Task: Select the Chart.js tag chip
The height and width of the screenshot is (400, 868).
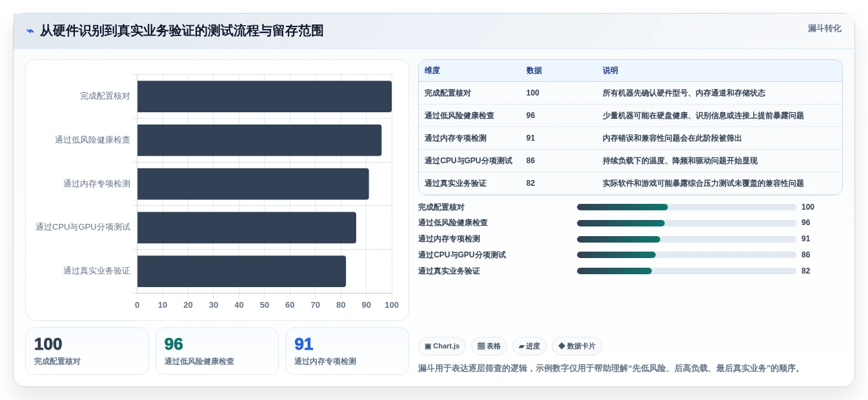Action: coord(442,346)
